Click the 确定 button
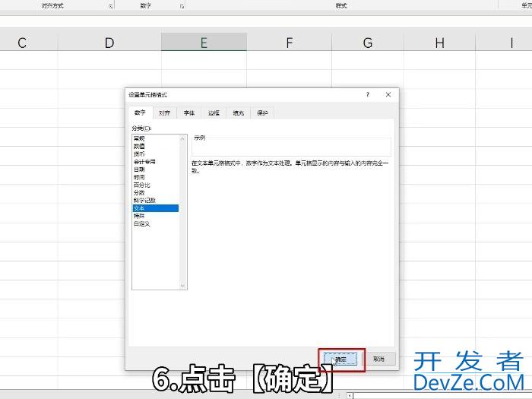Screen dimensions: 532x399 340,359
